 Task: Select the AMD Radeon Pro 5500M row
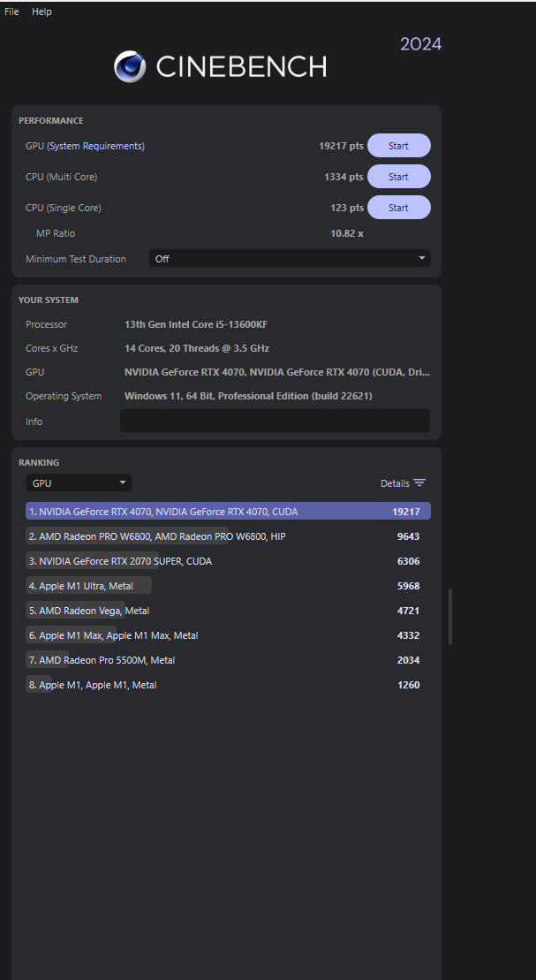tap(228, 660)
